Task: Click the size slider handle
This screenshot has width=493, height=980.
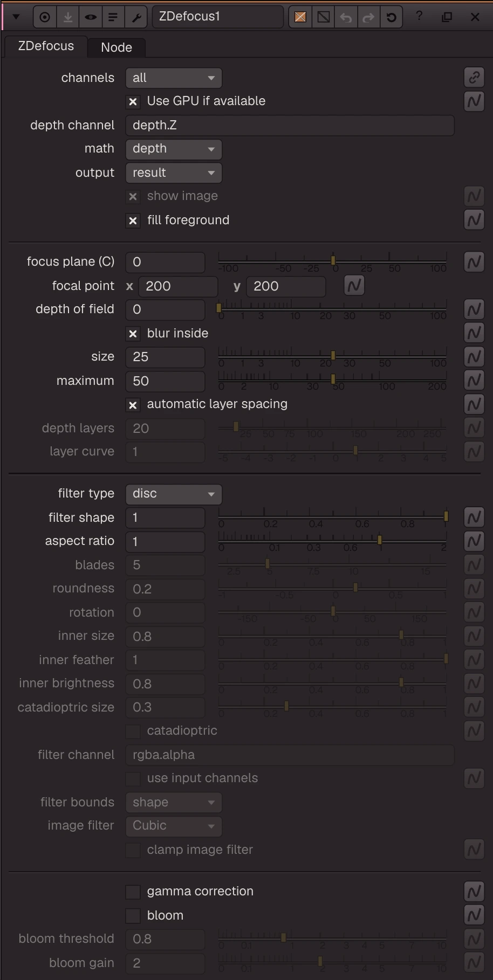Action: click(333, 355)
